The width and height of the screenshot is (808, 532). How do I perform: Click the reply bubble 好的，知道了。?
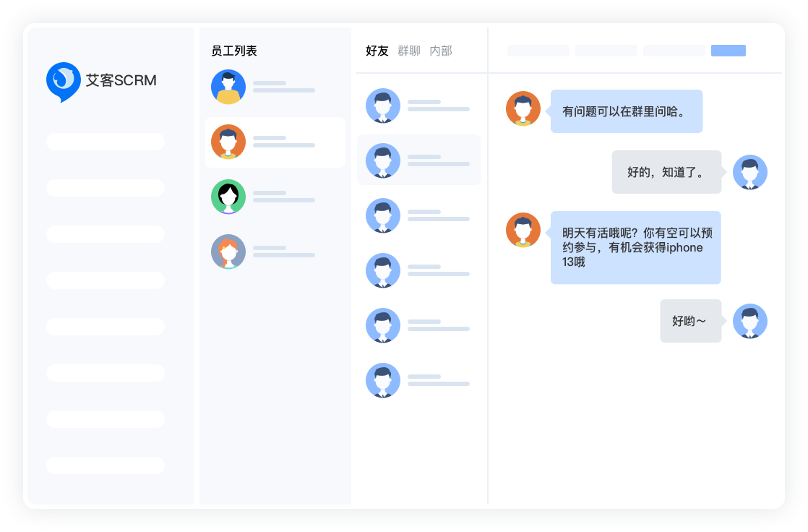(666, 172)
